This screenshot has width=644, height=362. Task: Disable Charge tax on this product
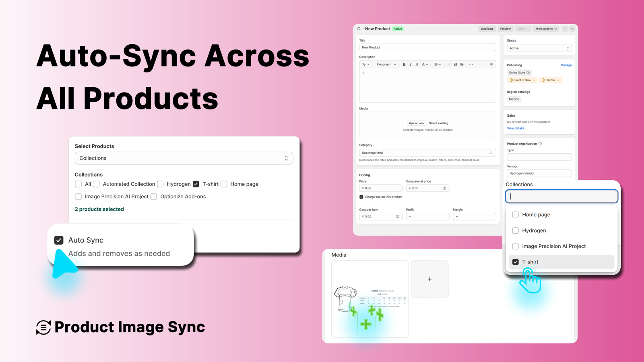point(361,197)
